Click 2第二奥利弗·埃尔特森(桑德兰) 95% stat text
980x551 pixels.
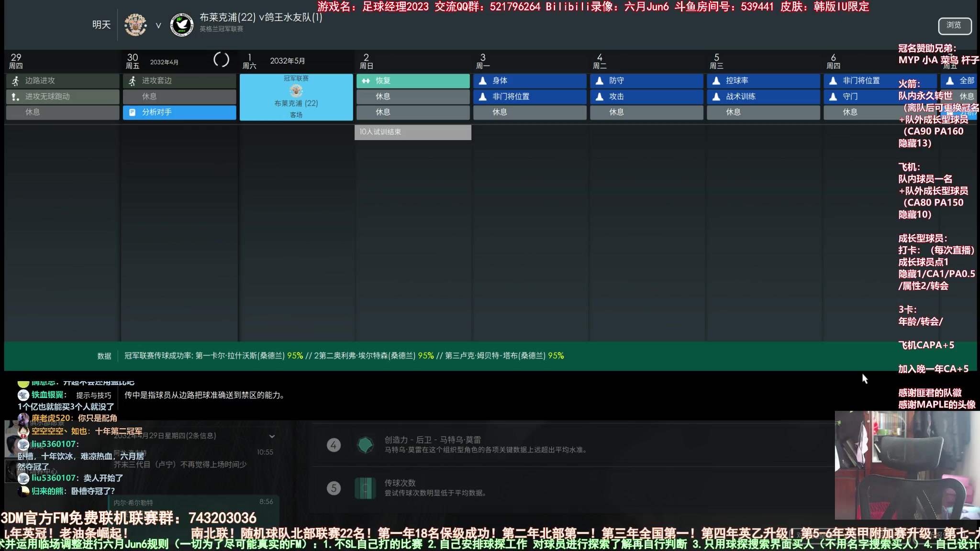pyautogui.click(x=374, y=356)
